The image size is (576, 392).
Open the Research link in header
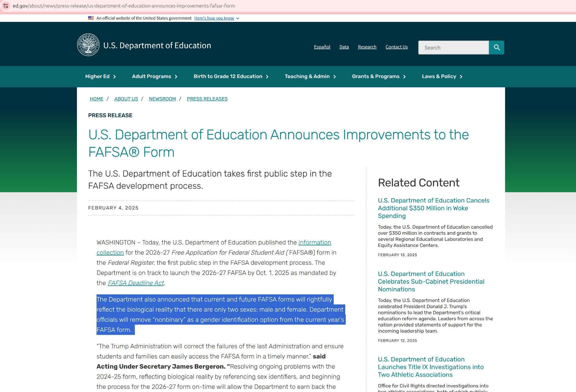click(367, 47)
